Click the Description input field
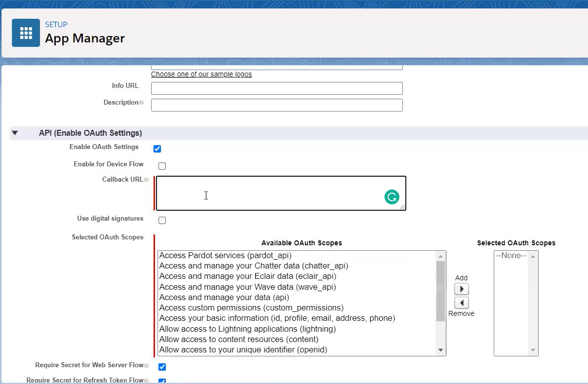 point(277,105)
